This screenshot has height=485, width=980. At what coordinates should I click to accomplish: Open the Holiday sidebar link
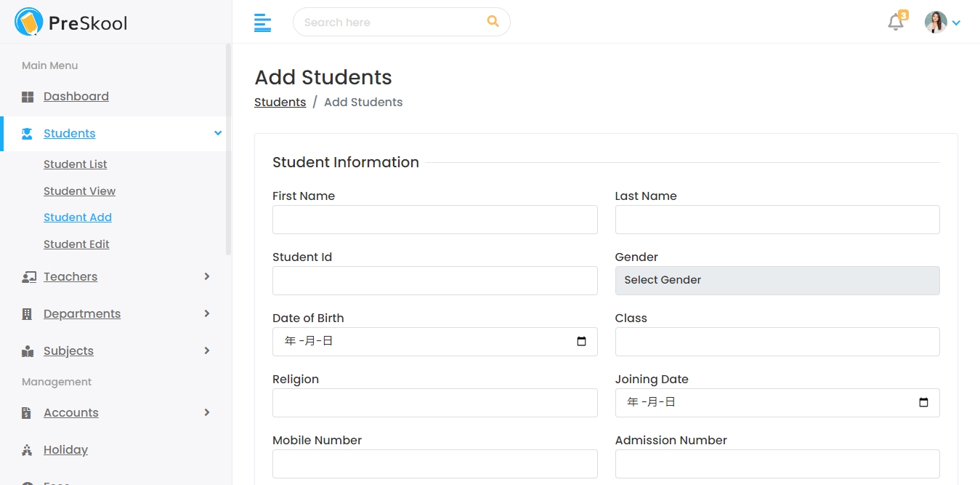65,450
